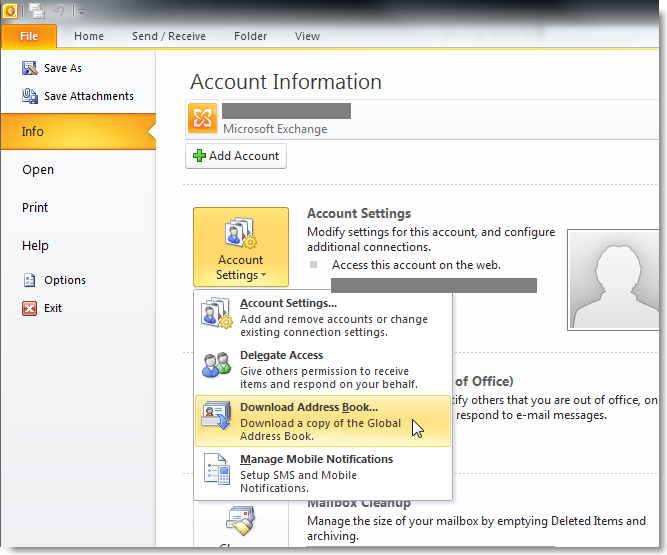Click the Account Settings heading text
This screenshot has height=555, width=667.
pyautogui.click(x=359, y=213)
